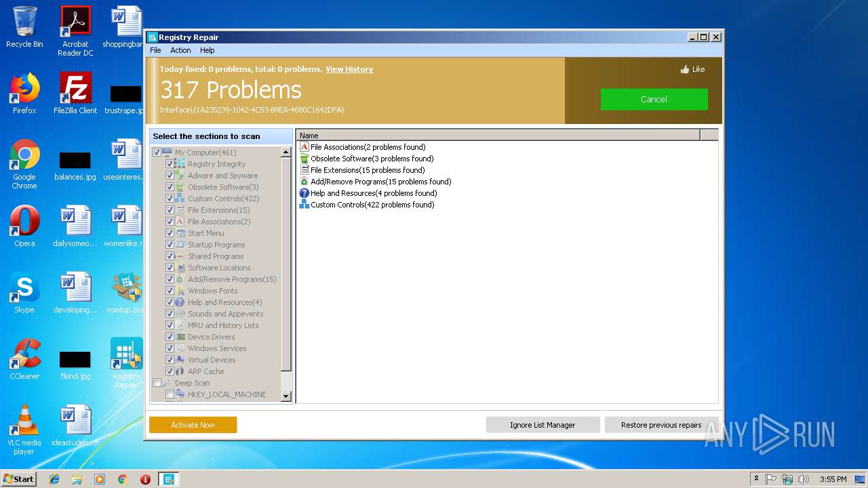The image size is (868, 488).
Task: Click the Like thumbs-up icon
Action: [x=685, y=69]
